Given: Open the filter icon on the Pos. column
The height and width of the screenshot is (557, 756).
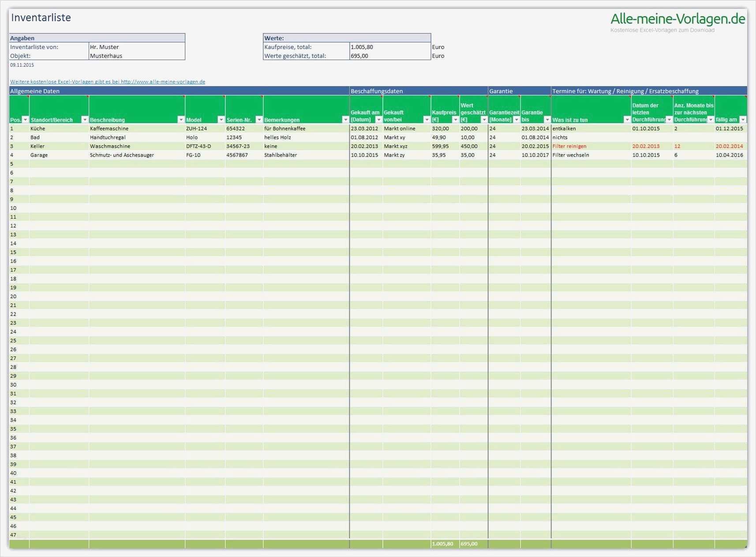Looking at the screenshot, I should 25,119.
